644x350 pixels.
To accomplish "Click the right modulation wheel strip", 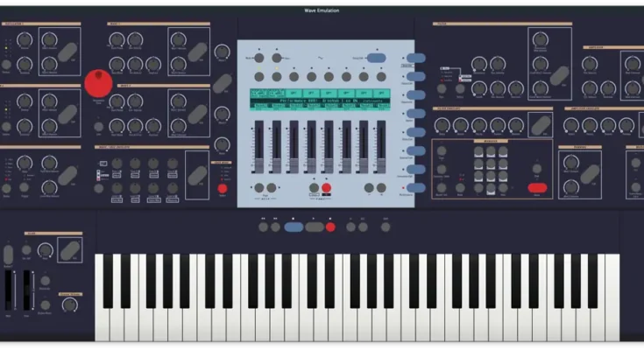I will click(26, 290).
